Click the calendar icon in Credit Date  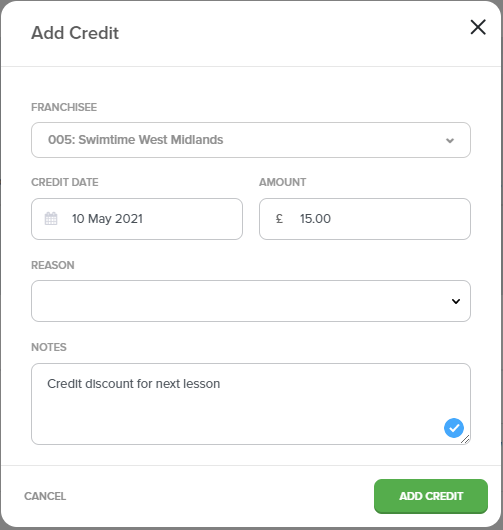(x=51, y=219)
